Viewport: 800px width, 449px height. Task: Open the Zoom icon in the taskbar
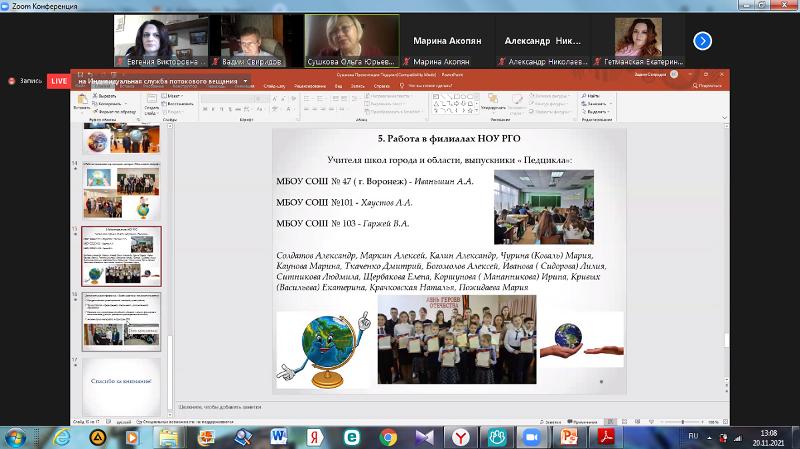pos(532,436)
